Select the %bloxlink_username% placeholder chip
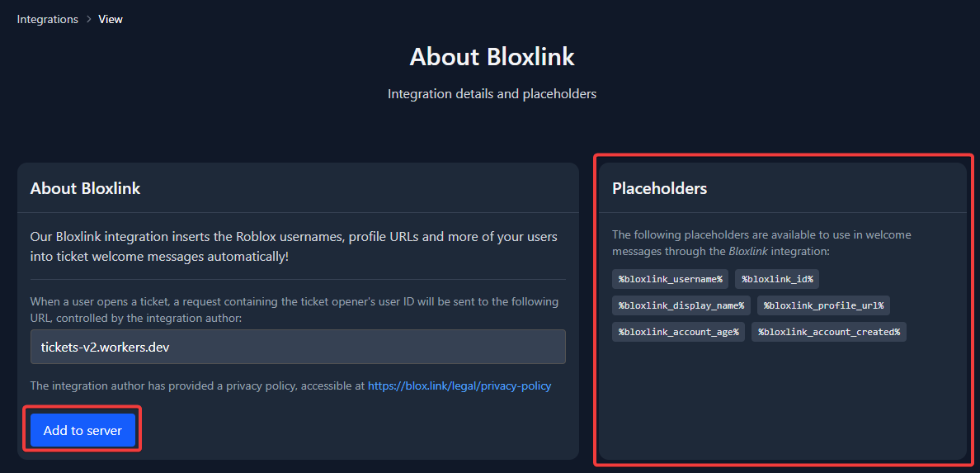Viewport: 980px width, 473px height. tap(670, 279)
